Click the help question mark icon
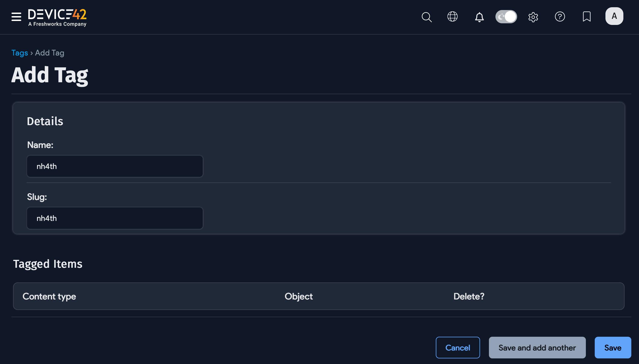This screenshot has height=364, width=639. [560, 17]
